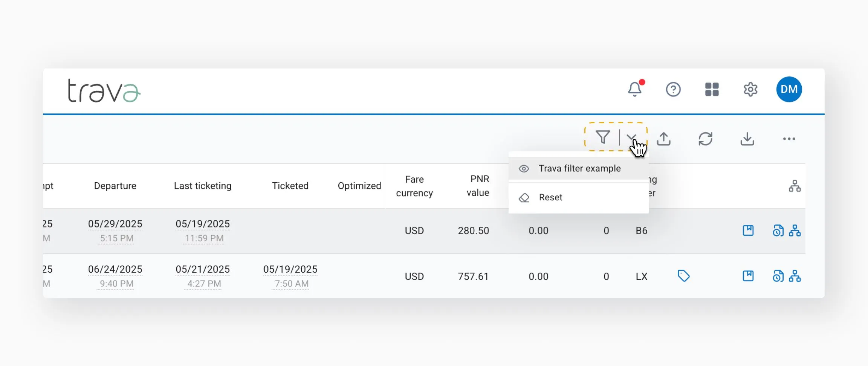The image size is (868, 366).
Task: Collapse the filter dropdown chevron
Action: click(x=631, y=137)
